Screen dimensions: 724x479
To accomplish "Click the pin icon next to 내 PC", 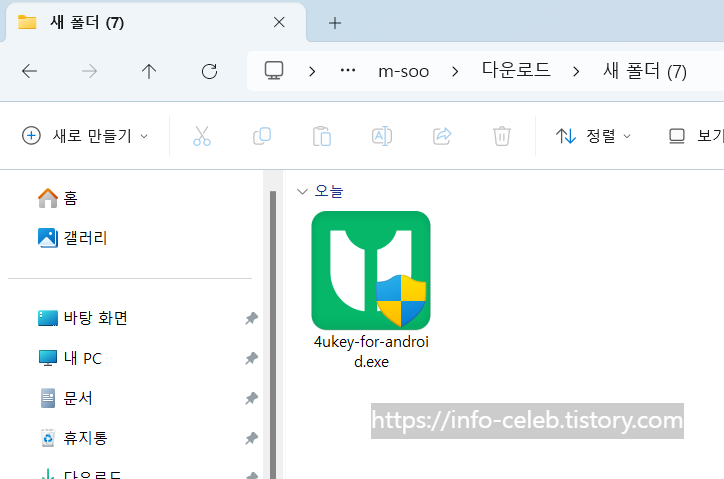I will coord(251,358).
